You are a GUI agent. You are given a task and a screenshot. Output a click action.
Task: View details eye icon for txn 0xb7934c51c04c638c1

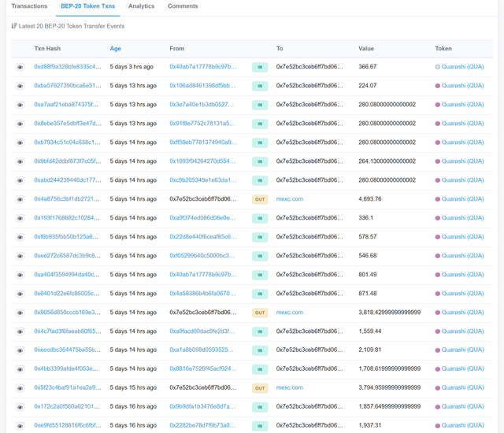coord(20,142)
